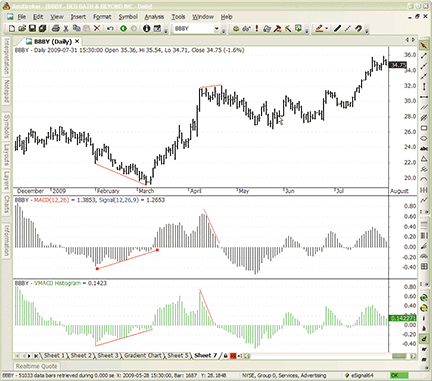Click the horizontal chart scrollbar thumb

pyautogui.click(x=399, y=356)
